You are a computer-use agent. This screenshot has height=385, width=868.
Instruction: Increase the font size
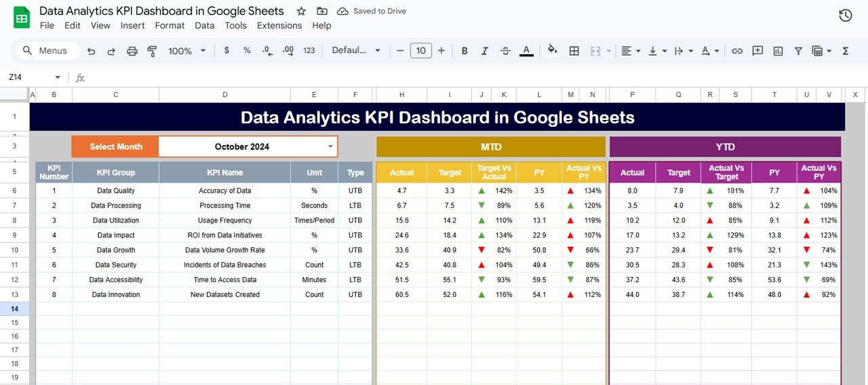pos(441,51)
